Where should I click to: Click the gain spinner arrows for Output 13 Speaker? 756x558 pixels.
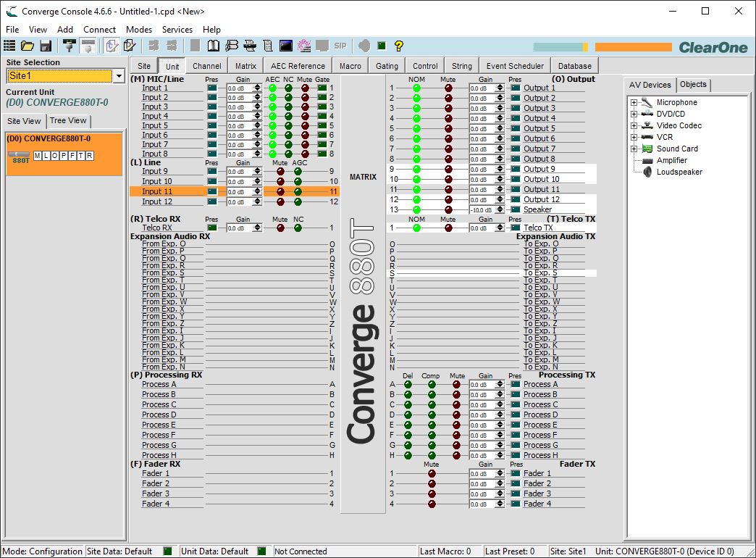[x=500, y=209]
